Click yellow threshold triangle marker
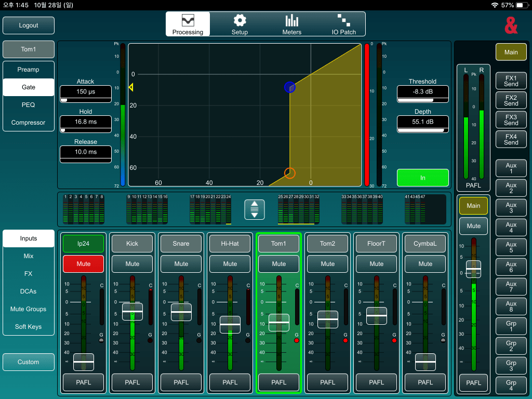 [x=131, y=87]
